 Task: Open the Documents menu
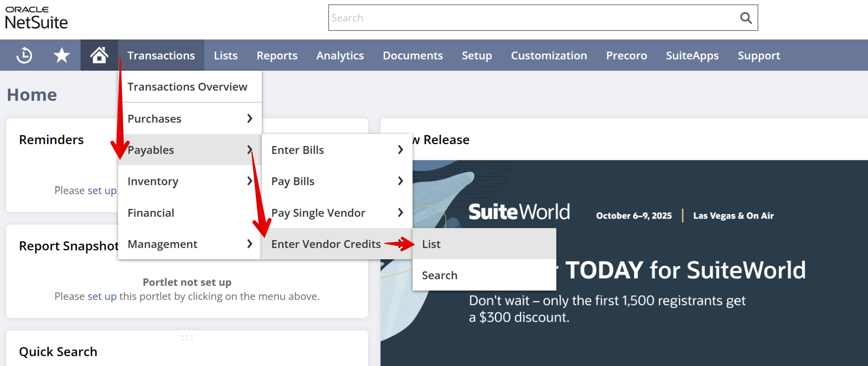coord(413,55)
